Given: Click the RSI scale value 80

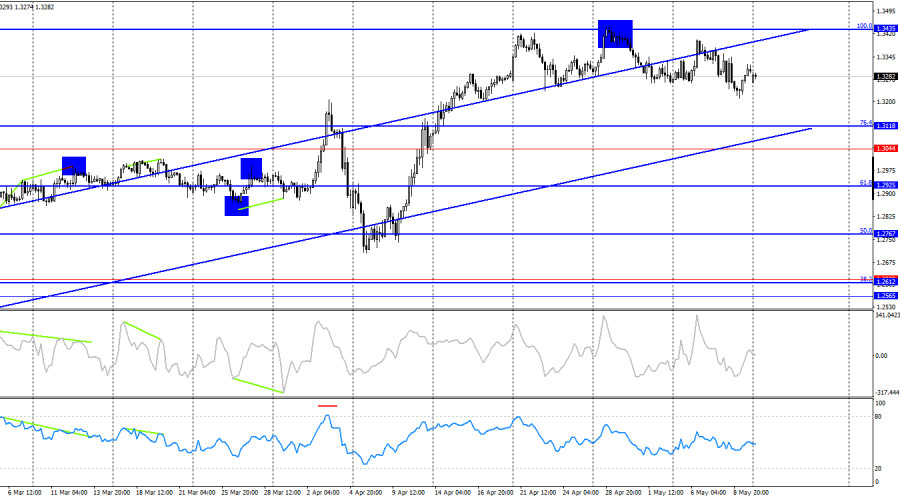Looking at the screenshot, I should click(878, 417).
